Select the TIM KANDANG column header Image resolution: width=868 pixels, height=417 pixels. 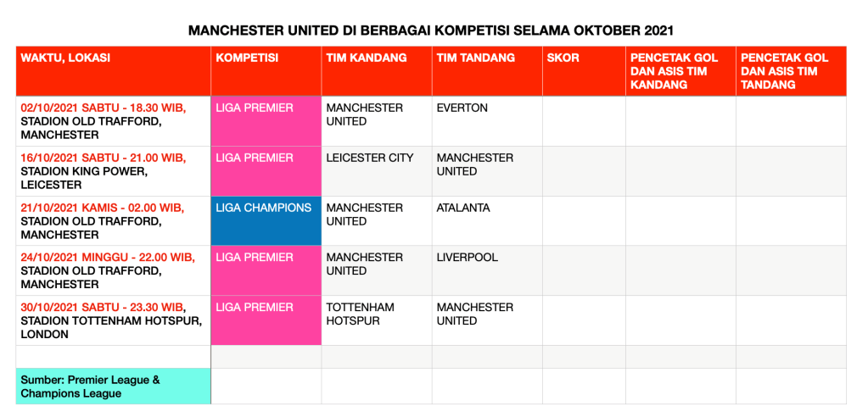click(376, 71)
